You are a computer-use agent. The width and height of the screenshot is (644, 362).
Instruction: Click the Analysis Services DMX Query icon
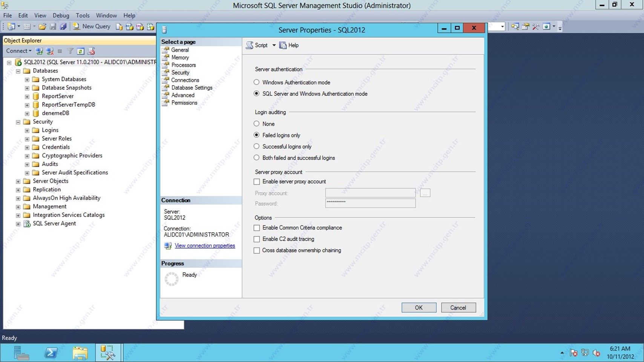point(140,26)
